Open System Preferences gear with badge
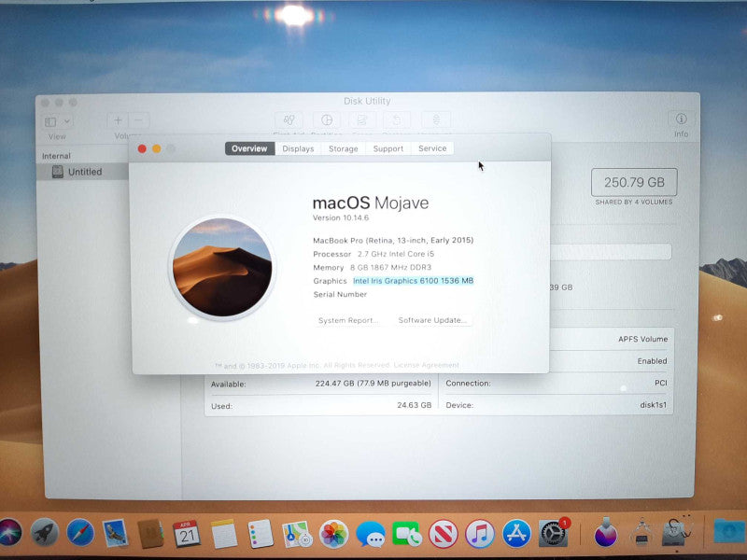Image resolution: width=747 pixels, height=560 pixels. tap(554, 533)
